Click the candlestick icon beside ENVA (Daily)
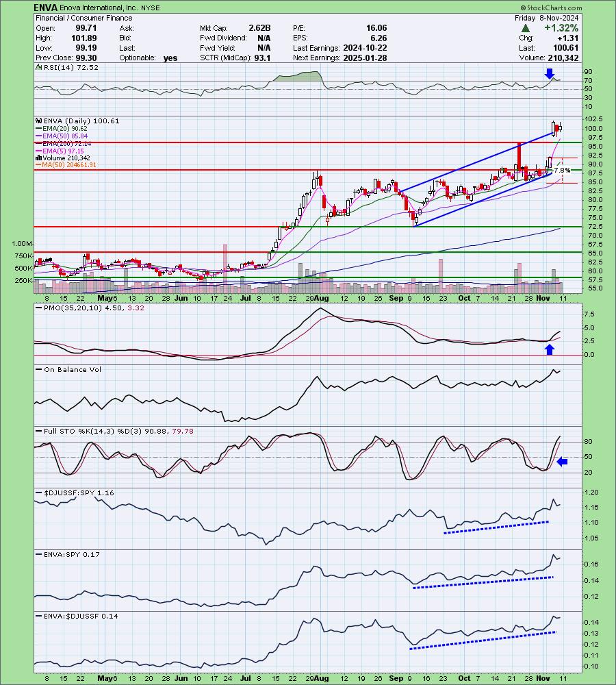The image size is (616, 685). pos(39,121)
